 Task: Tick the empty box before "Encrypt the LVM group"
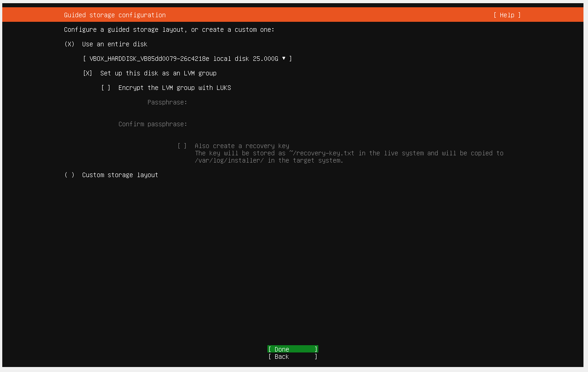[x=106, y=88]
